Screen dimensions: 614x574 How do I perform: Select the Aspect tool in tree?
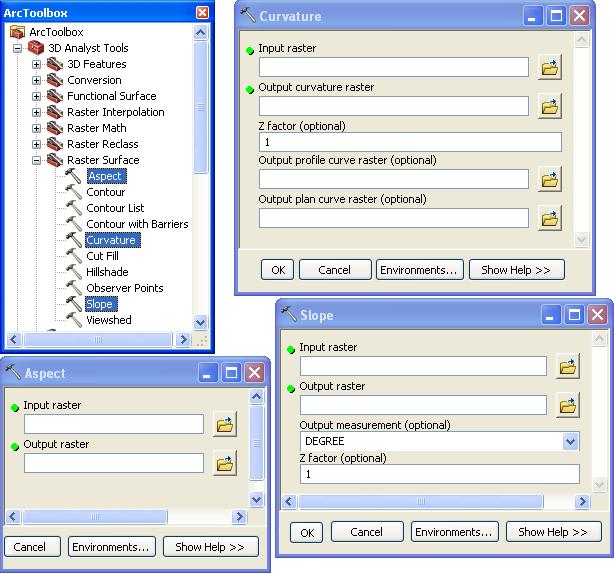point(107,176)
